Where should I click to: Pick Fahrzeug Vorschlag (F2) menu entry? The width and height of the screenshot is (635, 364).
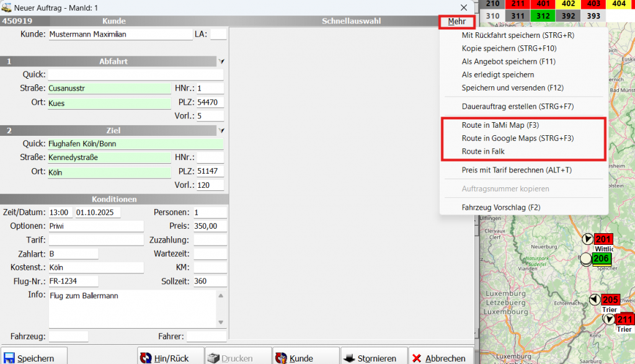pyautogui.click(x=501, y=207)
